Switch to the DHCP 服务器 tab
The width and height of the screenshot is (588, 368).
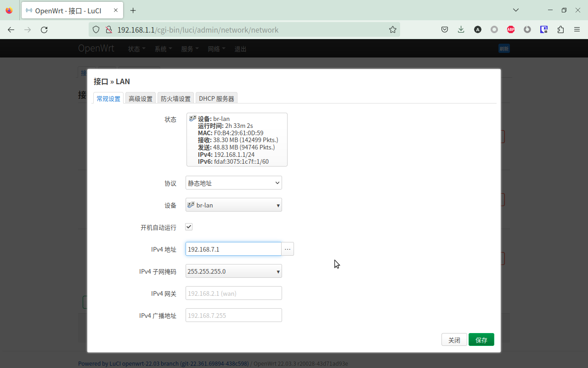(x=216, y=98)
